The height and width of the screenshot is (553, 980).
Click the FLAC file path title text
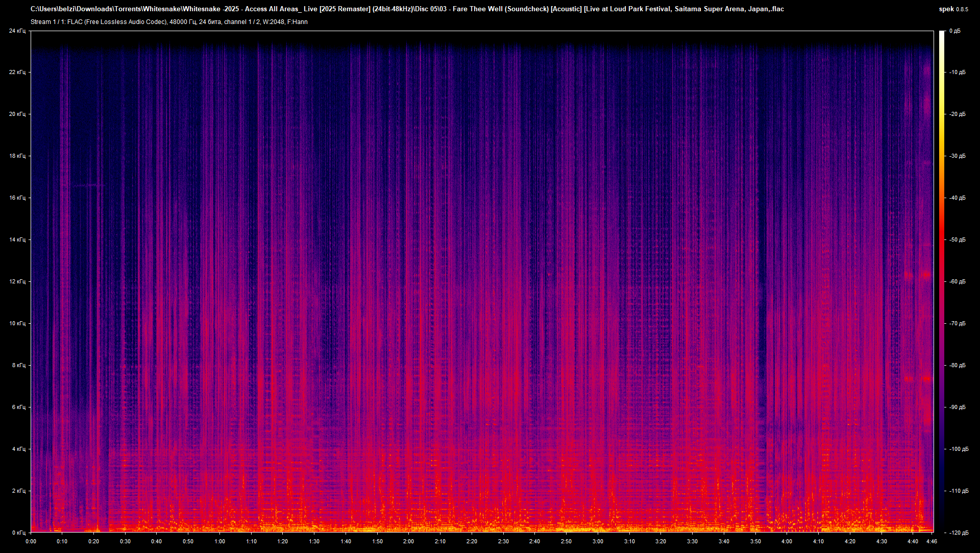pyautogui.click(x=407, y=9)
